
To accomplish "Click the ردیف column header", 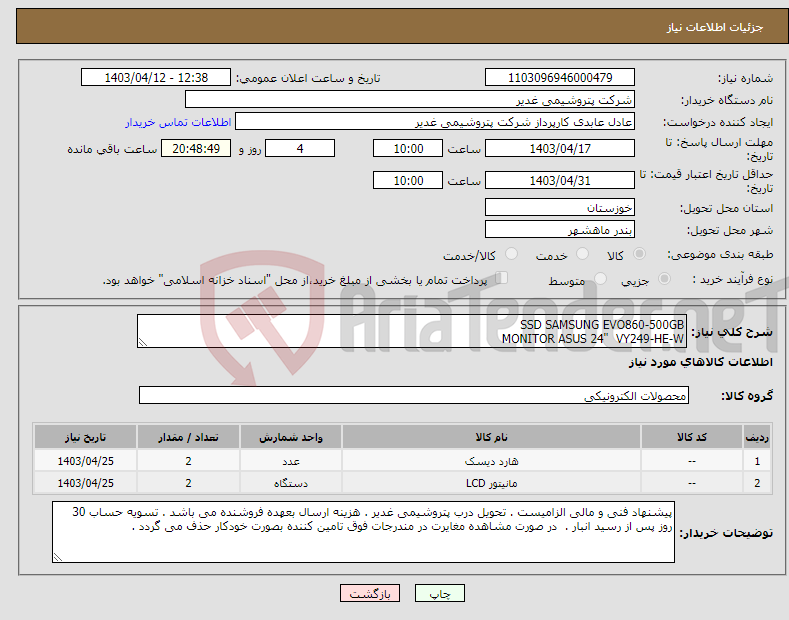I will 757,437.
